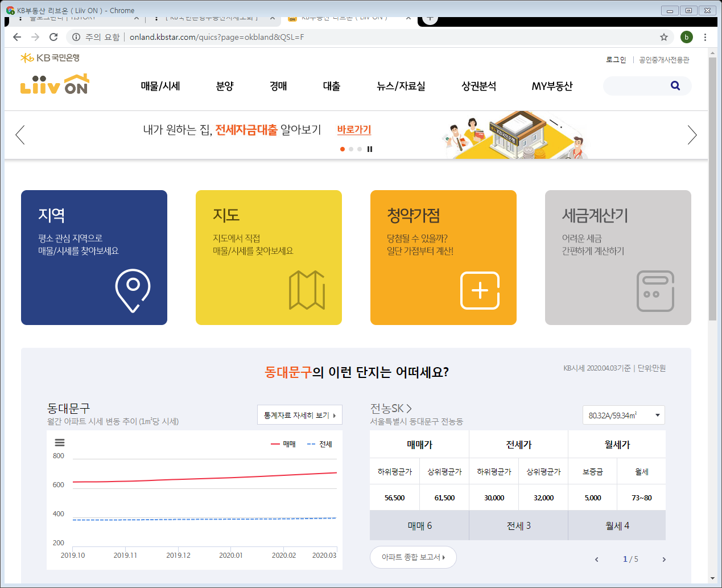
Task: Click the KB국민은행 logo
Action: [x=50, y=58]
